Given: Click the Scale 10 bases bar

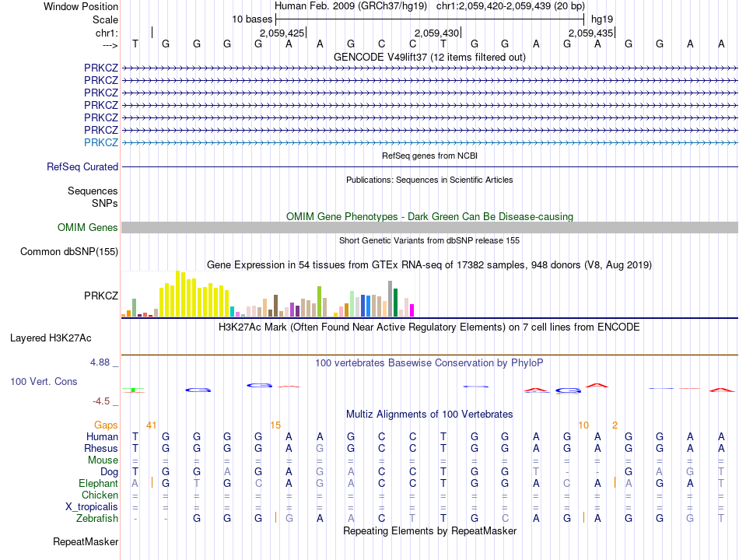Looking at the screenshot, I should (430, 19).
